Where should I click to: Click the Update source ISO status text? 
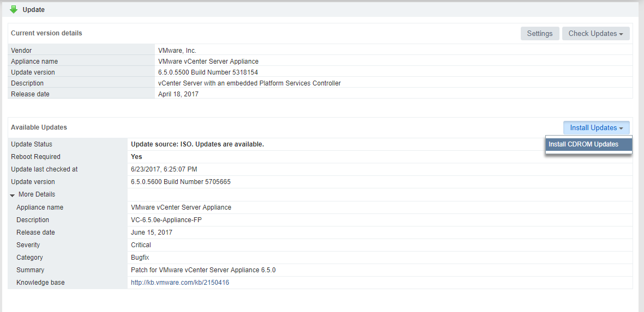[x=197, y=144]
